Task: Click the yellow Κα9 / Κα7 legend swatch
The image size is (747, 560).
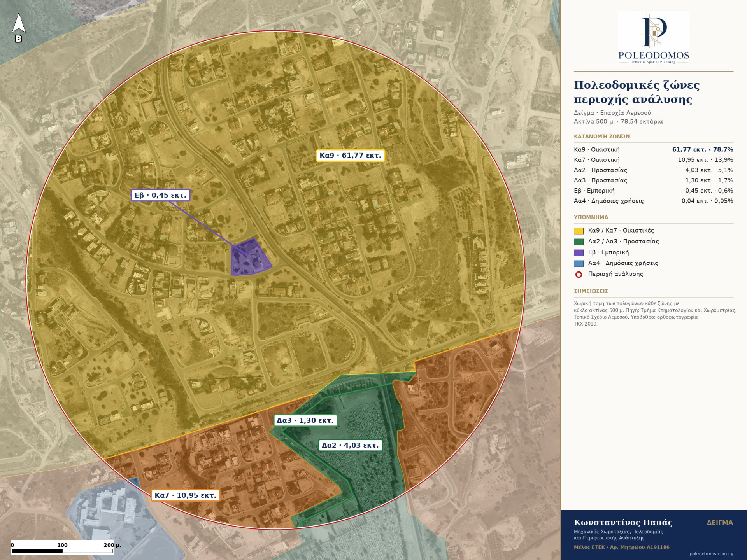Action: (579, 231)
